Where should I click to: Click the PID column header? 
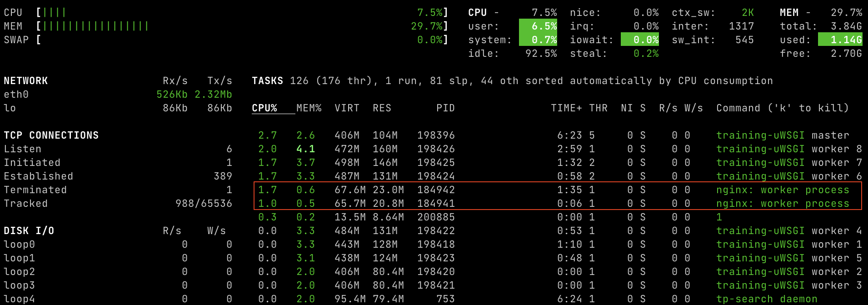(445, 108)
